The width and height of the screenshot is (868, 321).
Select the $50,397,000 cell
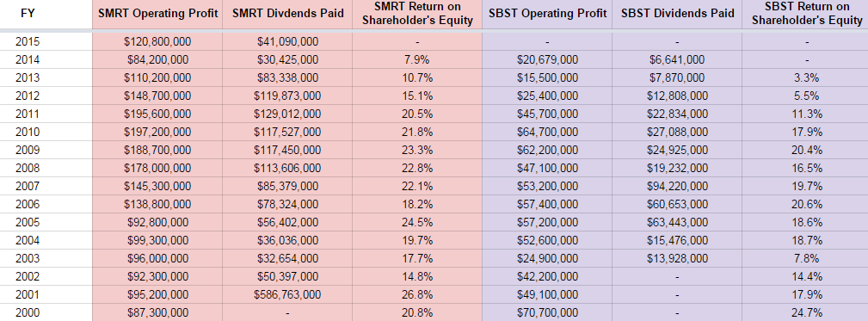tap(288, 277)
